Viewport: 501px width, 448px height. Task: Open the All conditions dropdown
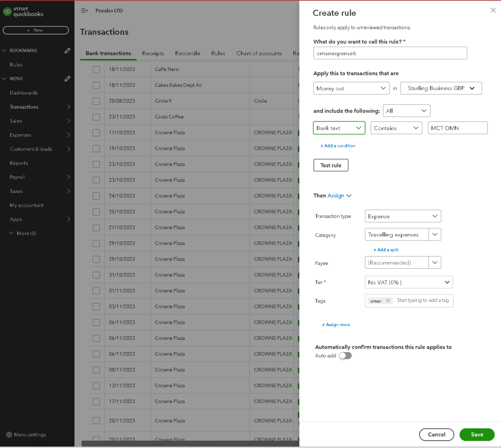(406, 111)
